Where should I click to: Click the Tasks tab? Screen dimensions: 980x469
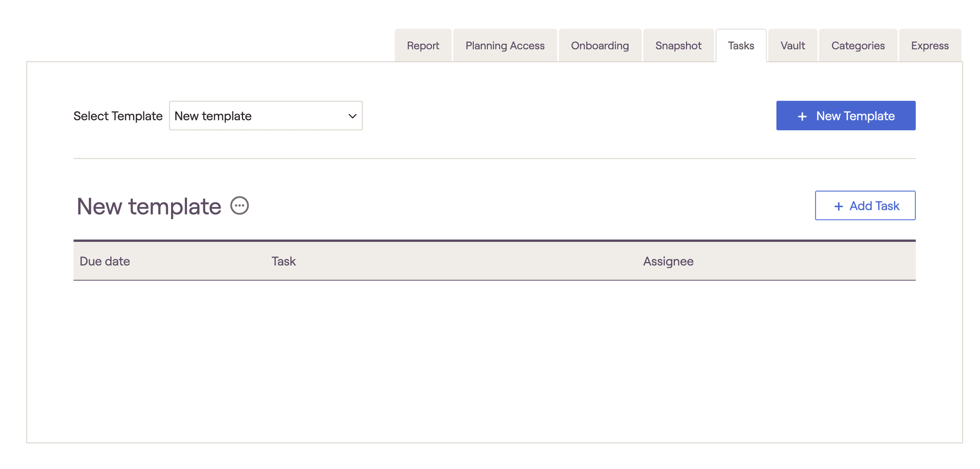tap(741, 45)
